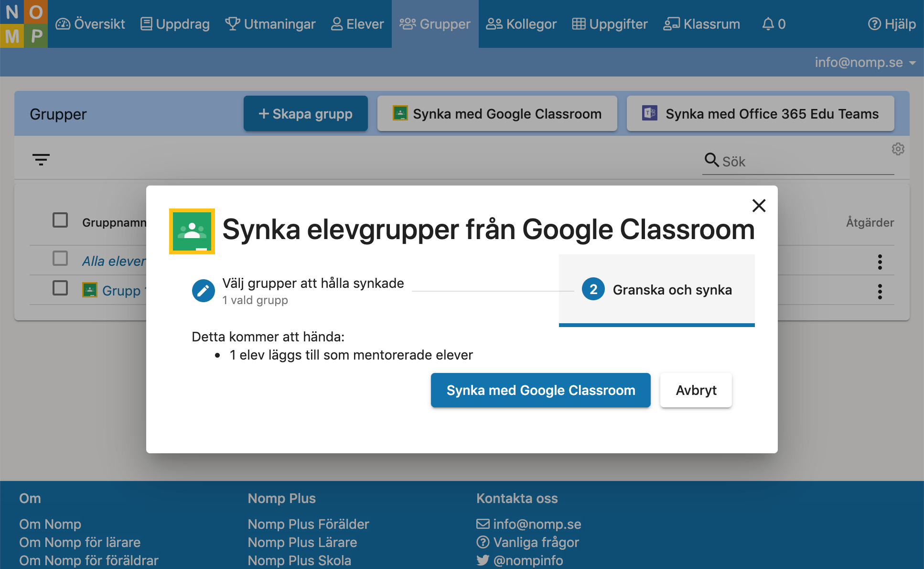Go to Uppdrag in the navigation

(175, 24)
